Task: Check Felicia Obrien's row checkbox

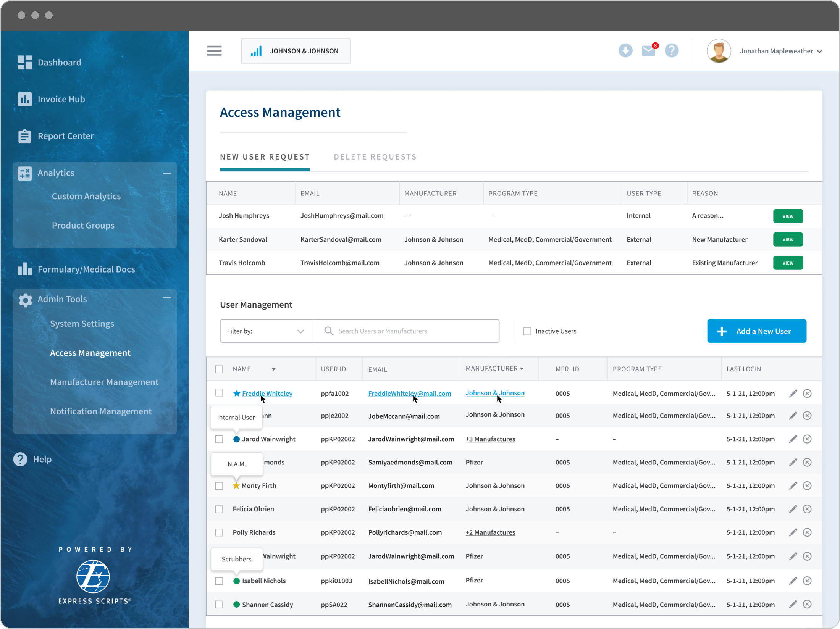Action: tap(219, 509)
